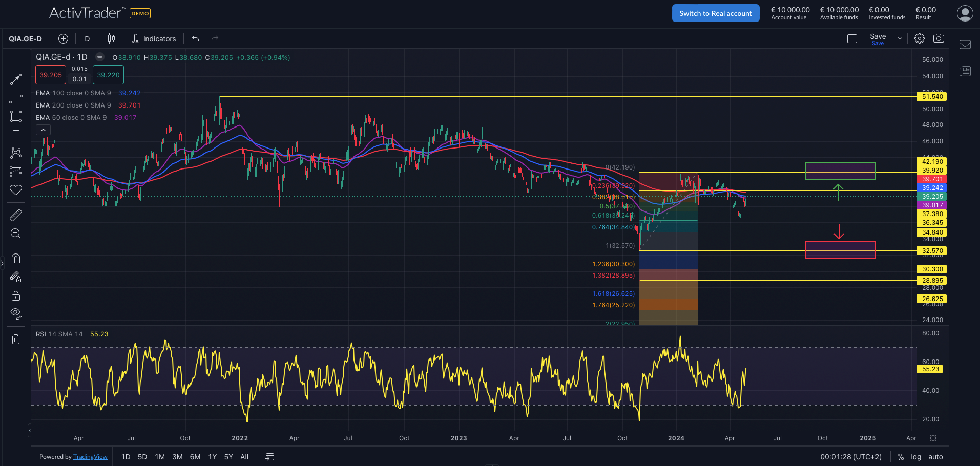Toggle log scale on price axis
The width and height of the screenshot is (980, 466).
tap(916, 457)
